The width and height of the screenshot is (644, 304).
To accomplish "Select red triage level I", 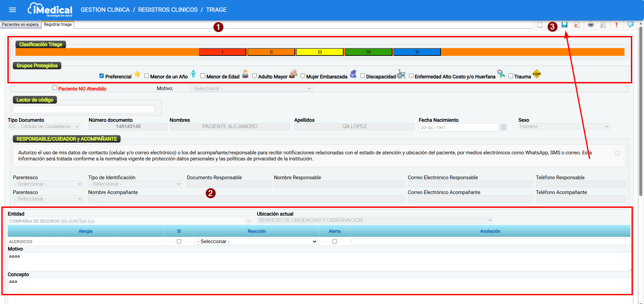I will click(223, 52).
